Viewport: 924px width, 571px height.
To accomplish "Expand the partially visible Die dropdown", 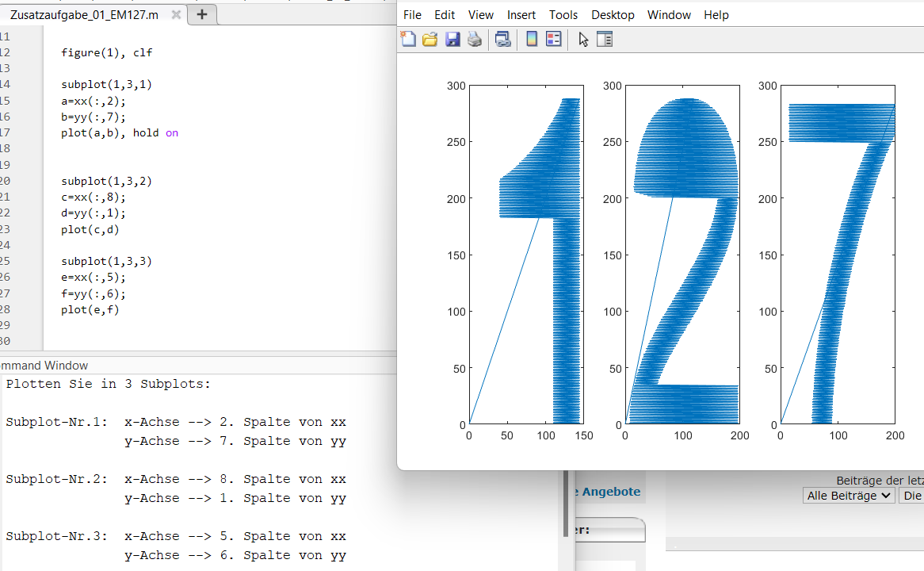I will click(x=911, y=496).
